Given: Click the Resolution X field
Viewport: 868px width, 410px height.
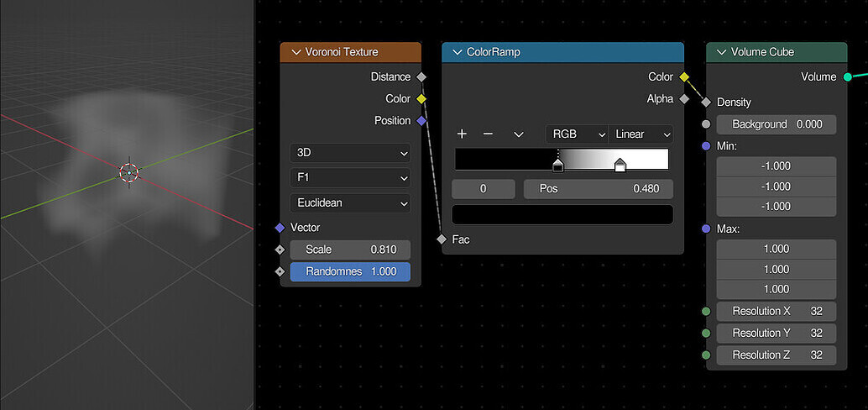Looking at the screenshot, I should tap(776, 312).
